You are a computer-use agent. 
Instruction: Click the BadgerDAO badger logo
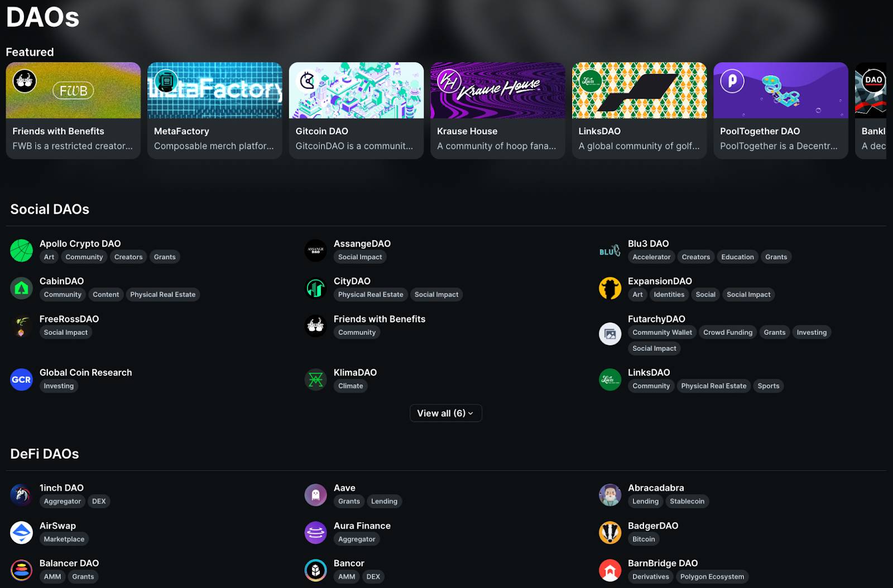tap(610, 532)
